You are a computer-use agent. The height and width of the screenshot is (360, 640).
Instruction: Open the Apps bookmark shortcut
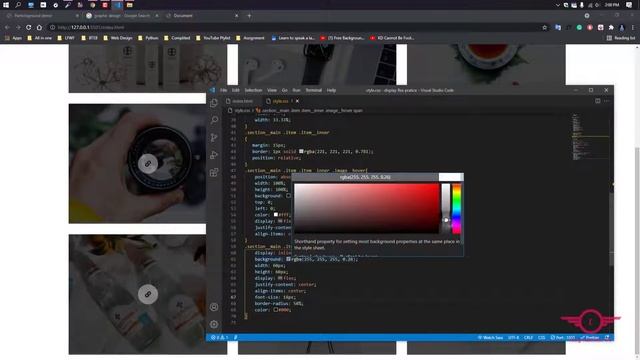point(13,38)
